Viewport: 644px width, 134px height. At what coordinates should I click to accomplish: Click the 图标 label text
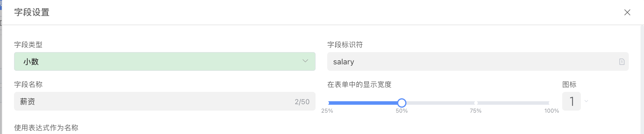(569, 85)
